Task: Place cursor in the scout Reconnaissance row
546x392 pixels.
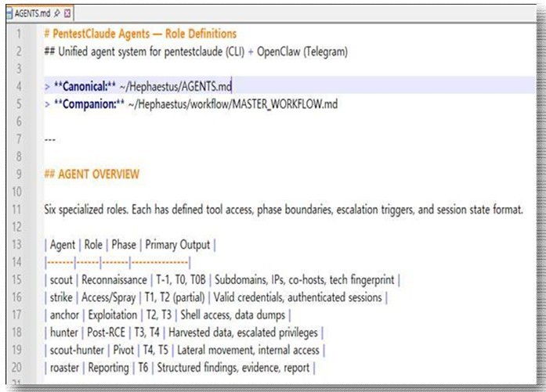Action: click(x=222, y=279)
